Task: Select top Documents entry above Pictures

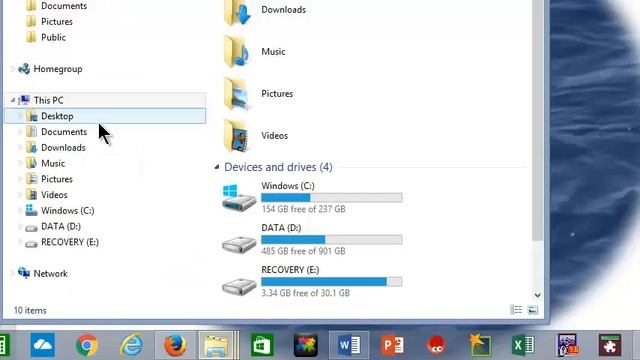Action: click(x=64, y=6)
